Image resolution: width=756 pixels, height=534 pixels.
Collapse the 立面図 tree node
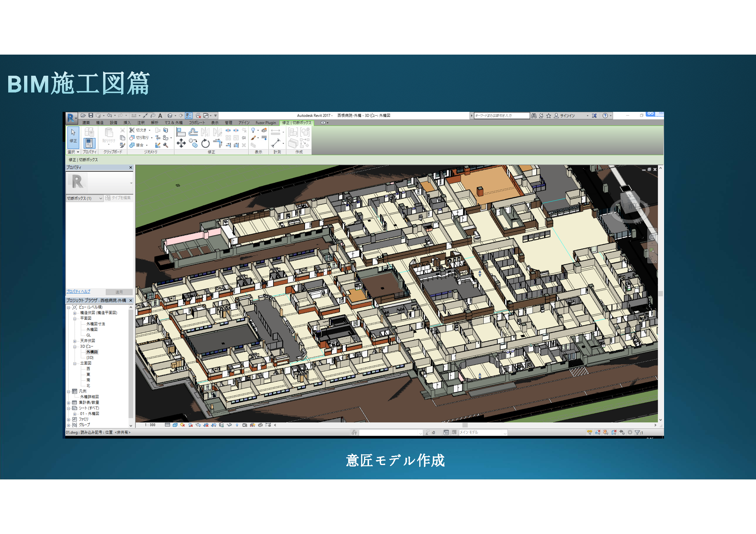[x=75, y=363]
